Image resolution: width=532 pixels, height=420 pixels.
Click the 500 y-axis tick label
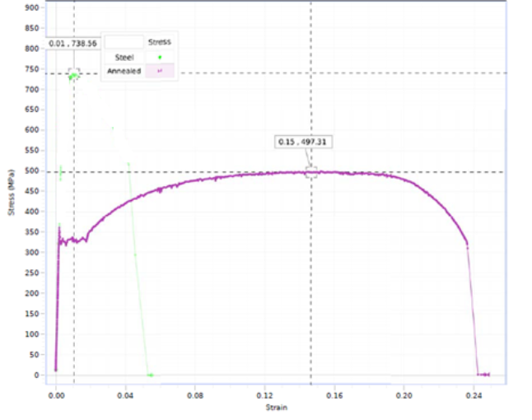pos(32,170)
